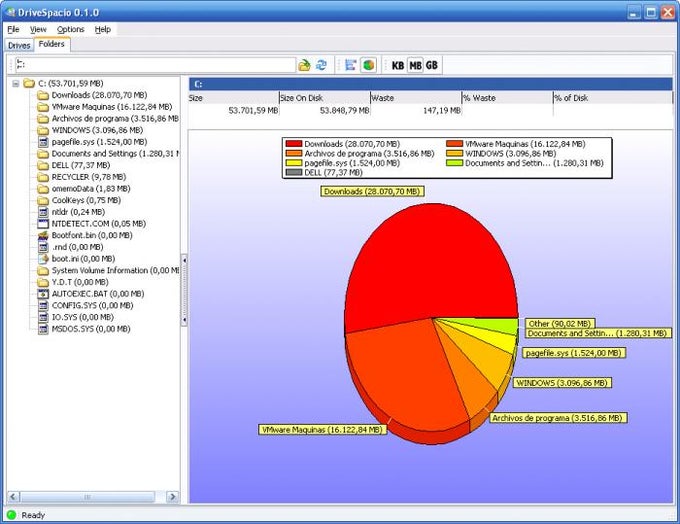Show sizes in KB units
The width and height of the screenshot is (680, 524).
click(x=398, y=65)
